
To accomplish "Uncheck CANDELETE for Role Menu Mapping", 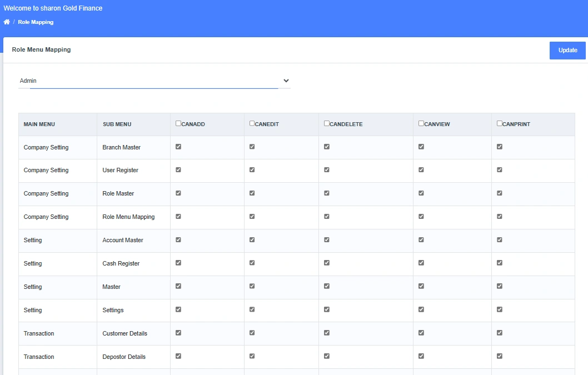I will (327, 216).
